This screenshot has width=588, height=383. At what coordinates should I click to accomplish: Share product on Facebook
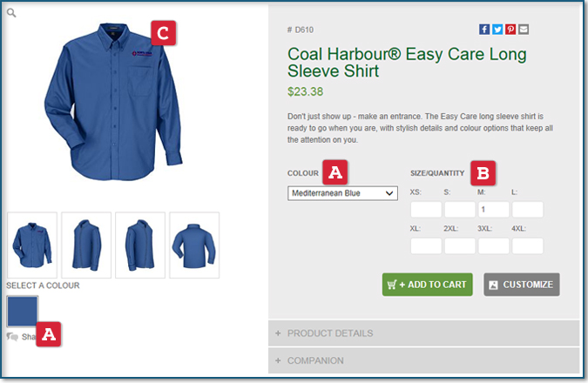pyautogui.click(x=484, y=30)
